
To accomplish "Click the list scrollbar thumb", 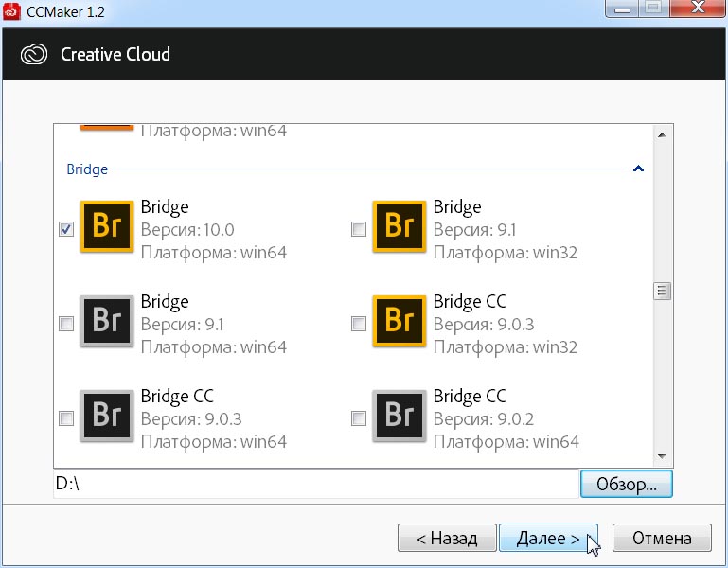I will (x=662, y=292).
